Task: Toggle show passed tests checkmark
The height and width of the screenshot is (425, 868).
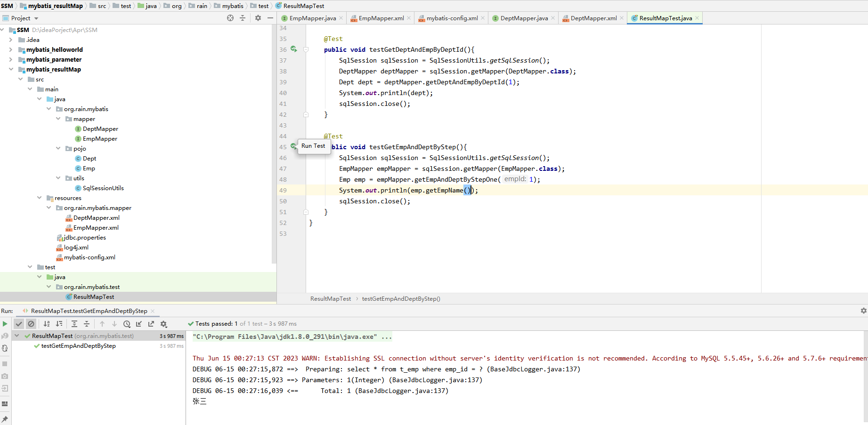Action: [19, 324]
